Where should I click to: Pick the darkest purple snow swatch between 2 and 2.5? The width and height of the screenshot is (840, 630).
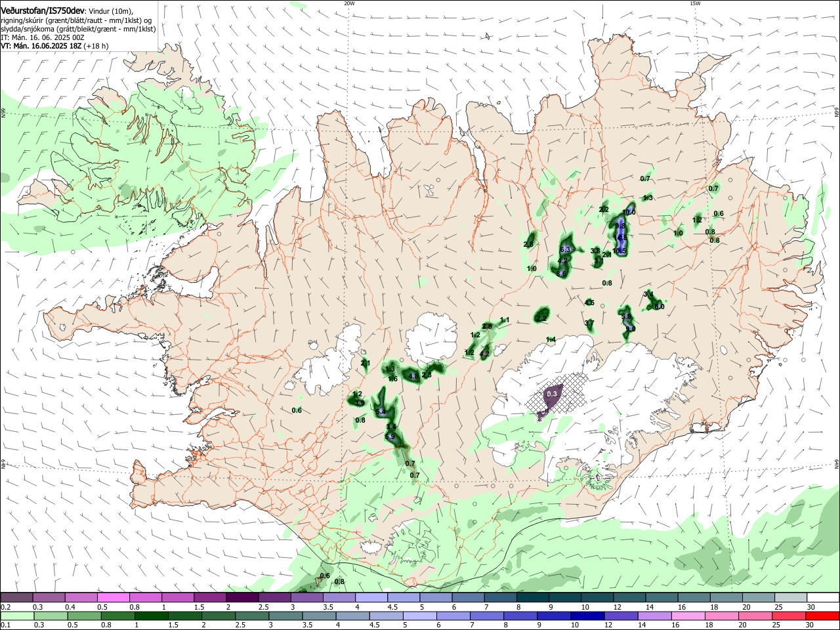242,597
